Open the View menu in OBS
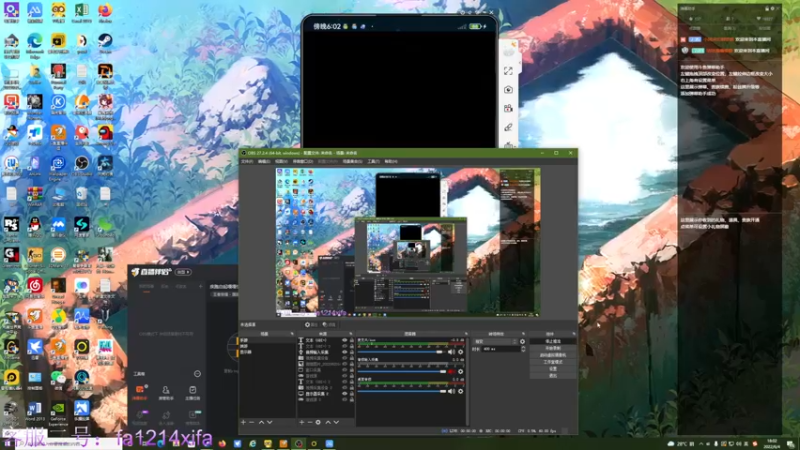The height and width of the screenshot is (450, 800). pos(281,161)
